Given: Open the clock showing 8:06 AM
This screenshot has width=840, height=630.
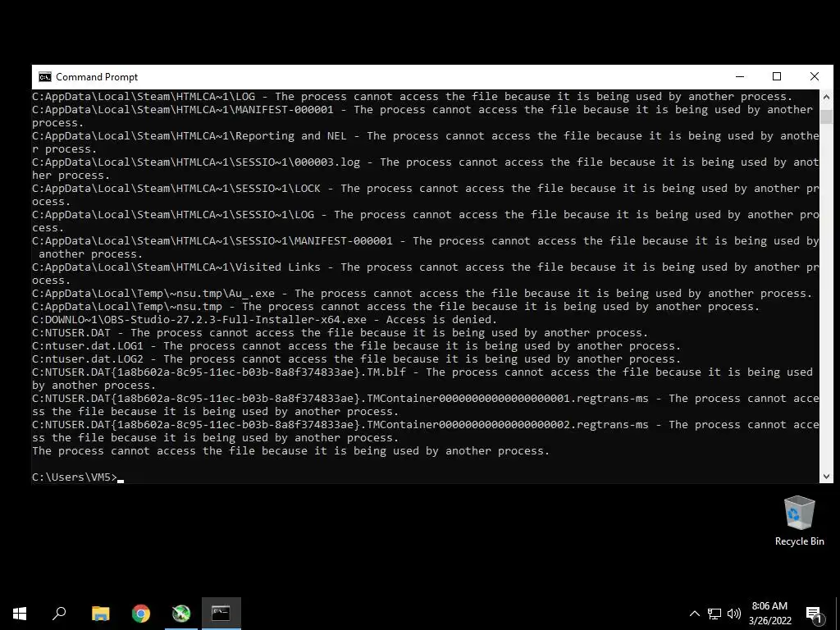Looking at the screenshot, I should [769, 614].
